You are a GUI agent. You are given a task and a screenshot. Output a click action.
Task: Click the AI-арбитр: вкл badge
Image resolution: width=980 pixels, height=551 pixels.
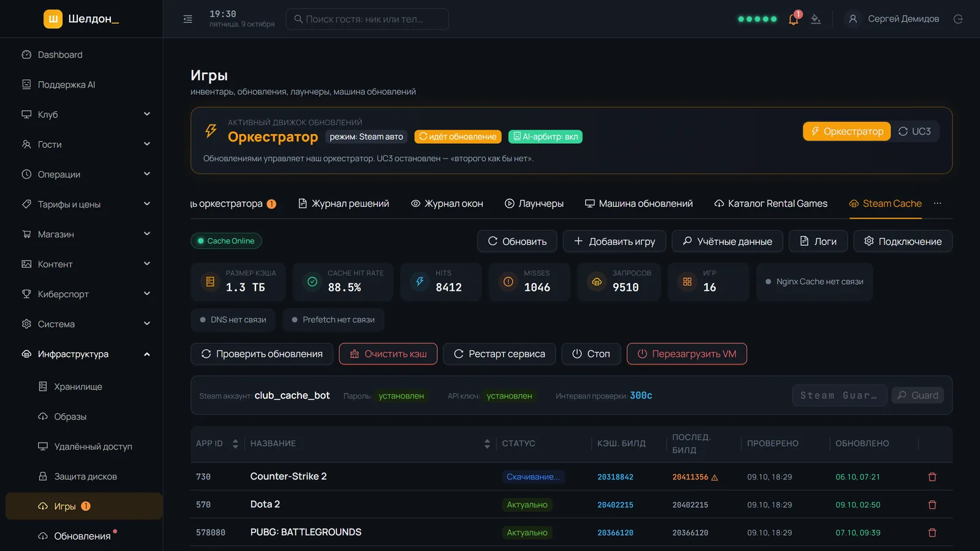point(545,137)
